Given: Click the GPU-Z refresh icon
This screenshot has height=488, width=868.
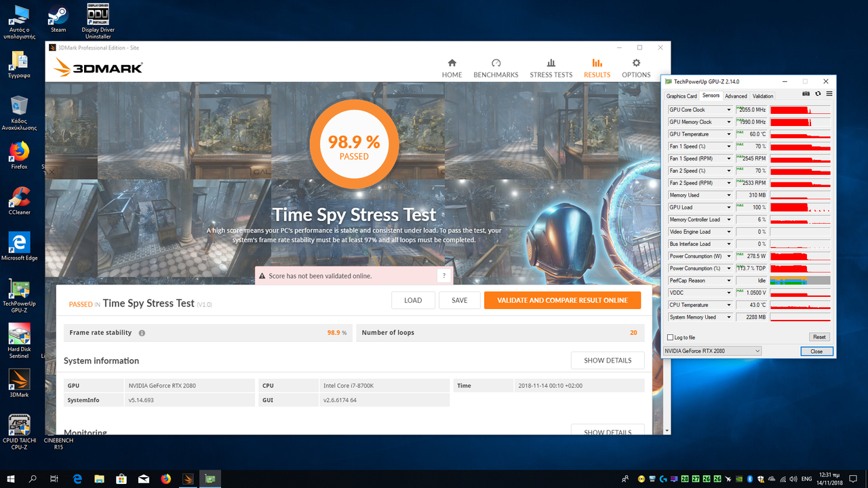Looking at the screenshot, I should pos(818,94).
